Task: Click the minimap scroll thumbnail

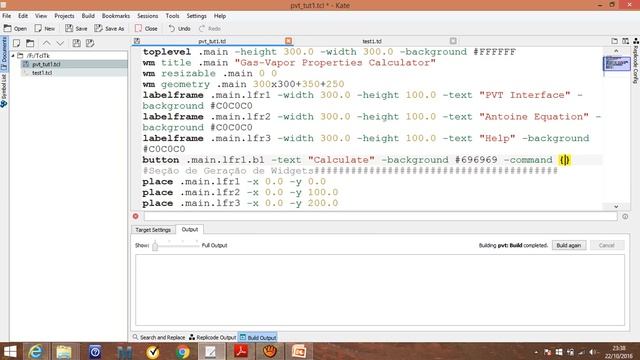Action: coord(616,63)
